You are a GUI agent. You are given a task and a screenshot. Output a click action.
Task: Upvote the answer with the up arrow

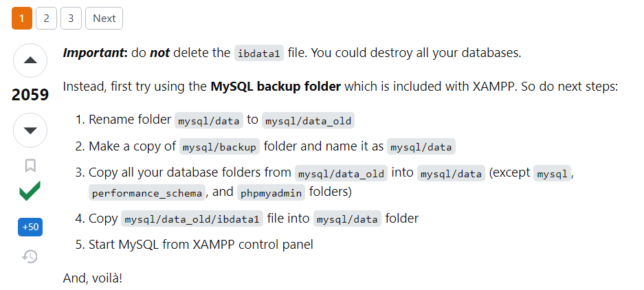[x=30, y=60]
